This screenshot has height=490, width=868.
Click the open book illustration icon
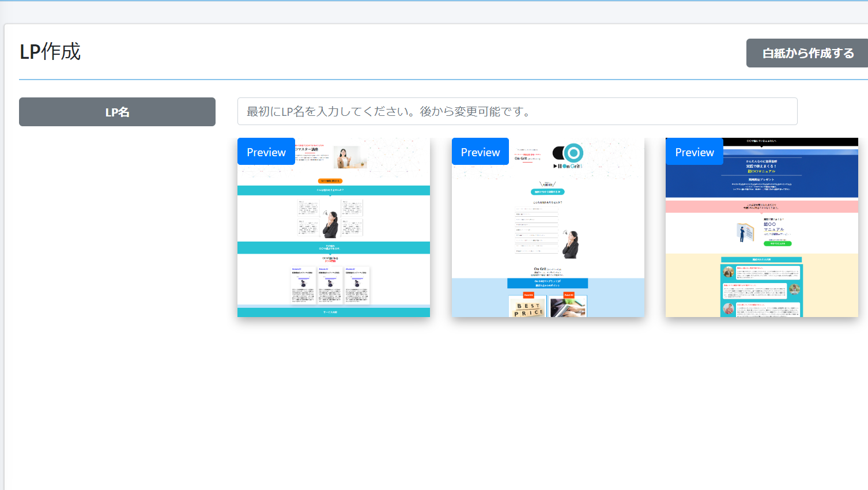(x=745, y=232)
